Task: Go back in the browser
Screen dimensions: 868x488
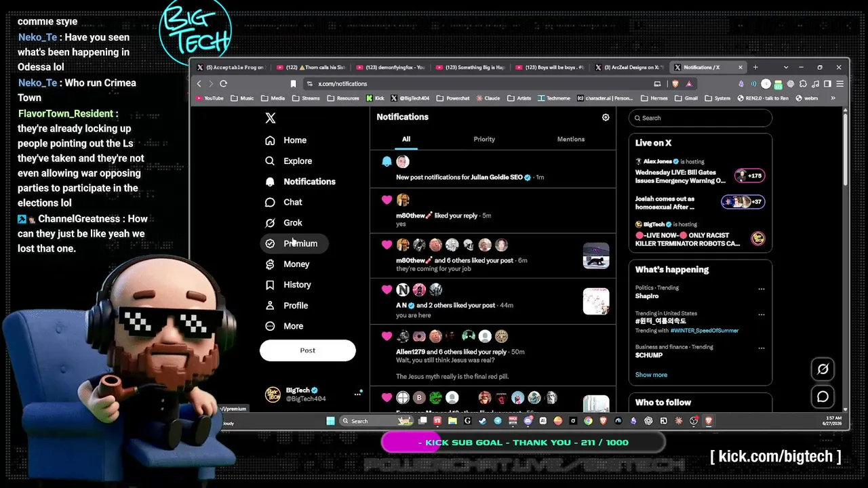Action: (199, 83)
